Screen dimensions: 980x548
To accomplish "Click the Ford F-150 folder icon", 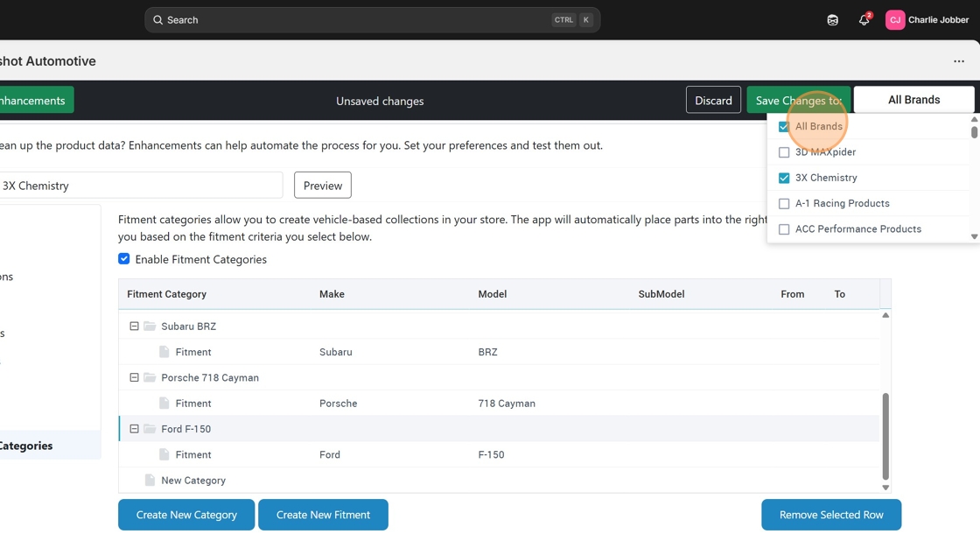I will pyautogui.click(x=150, y=429).
